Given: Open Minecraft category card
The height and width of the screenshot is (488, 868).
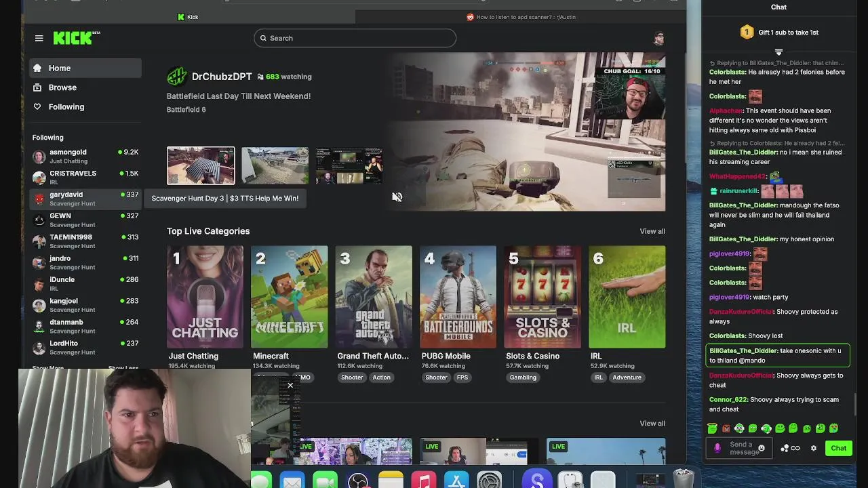Looking at the screenshot, I should click(290, 297).
